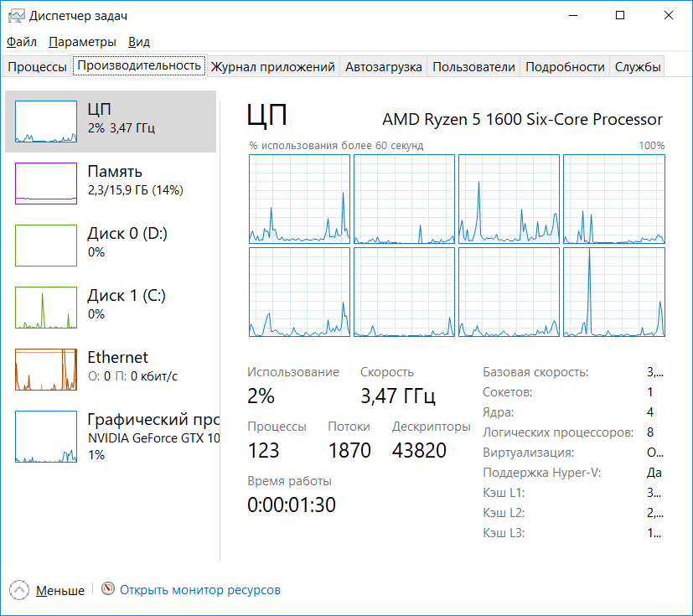Select the NVIDIA GeForce GPU graph
This screenshot has height=616, width=693.
(45, 438)
